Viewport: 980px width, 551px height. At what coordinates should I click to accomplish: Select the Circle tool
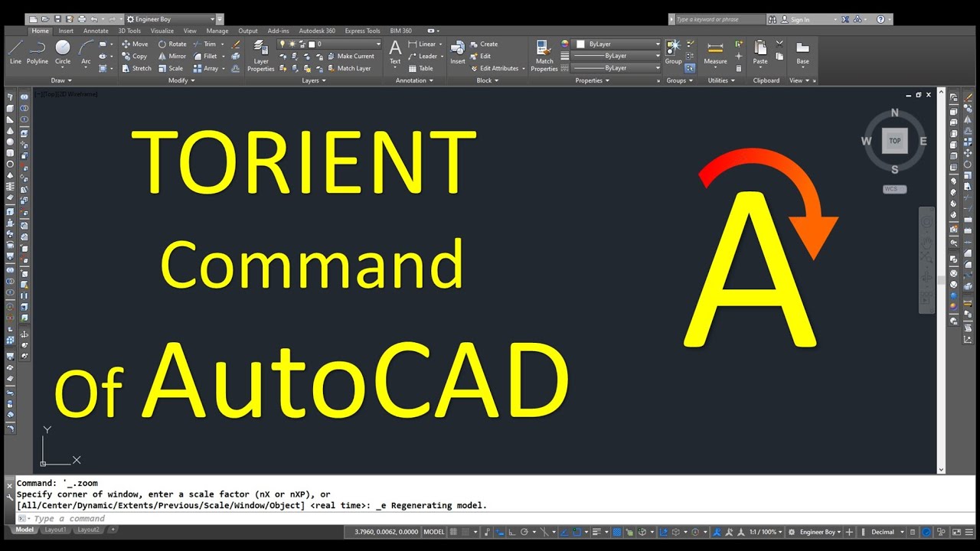pos(63,52)
